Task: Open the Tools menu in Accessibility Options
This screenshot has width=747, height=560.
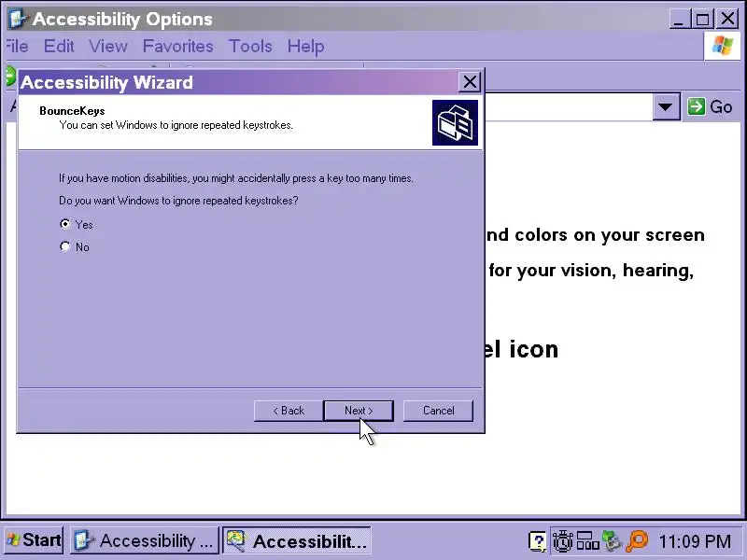Action: (x=250, y=46)
